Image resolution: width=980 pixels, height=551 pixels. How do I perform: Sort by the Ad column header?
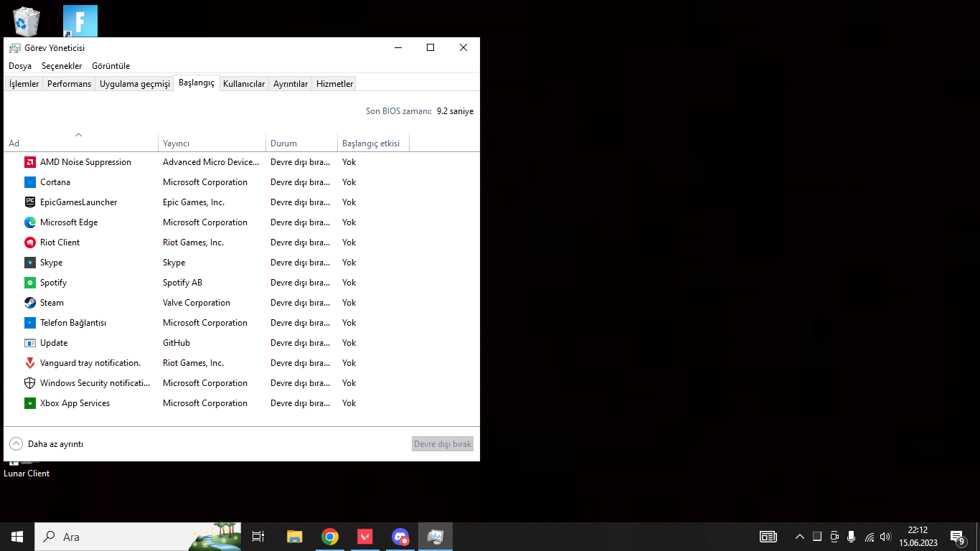pos(81,142)
